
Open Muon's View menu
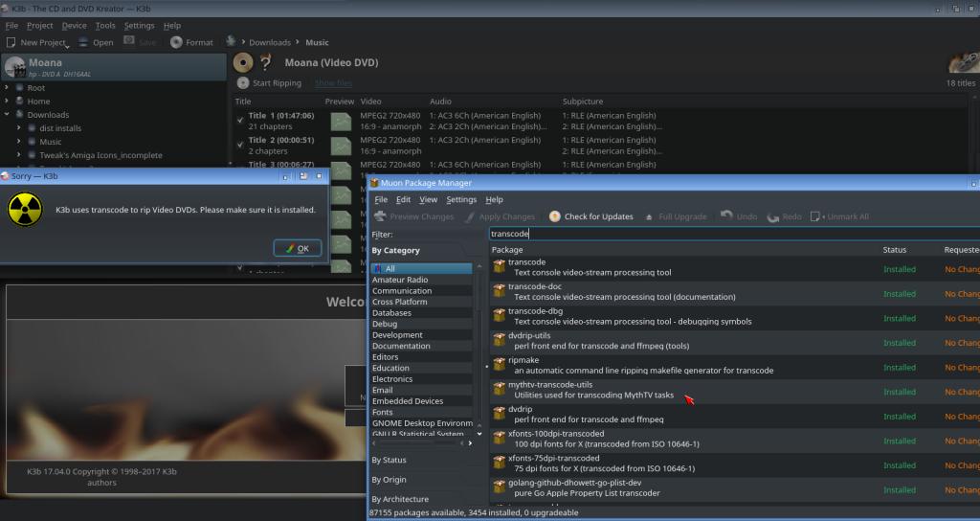(428, 199)
